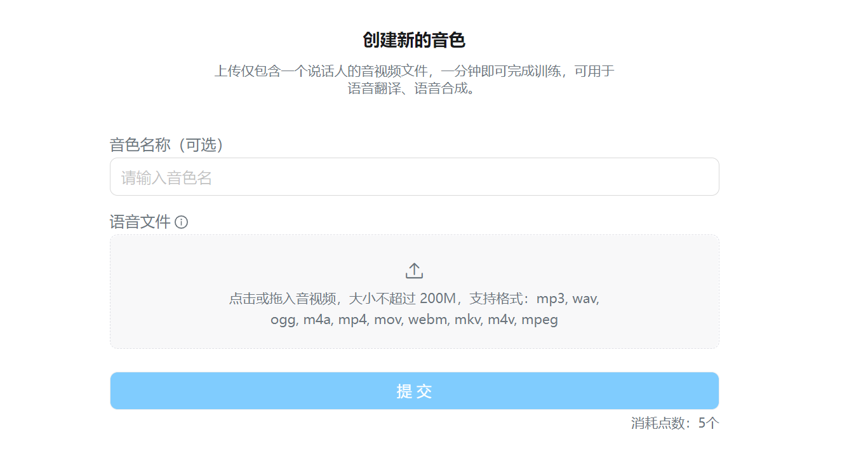Tap the info icon beside 语音文件 label
868x474 pixels.
[182, 222]
